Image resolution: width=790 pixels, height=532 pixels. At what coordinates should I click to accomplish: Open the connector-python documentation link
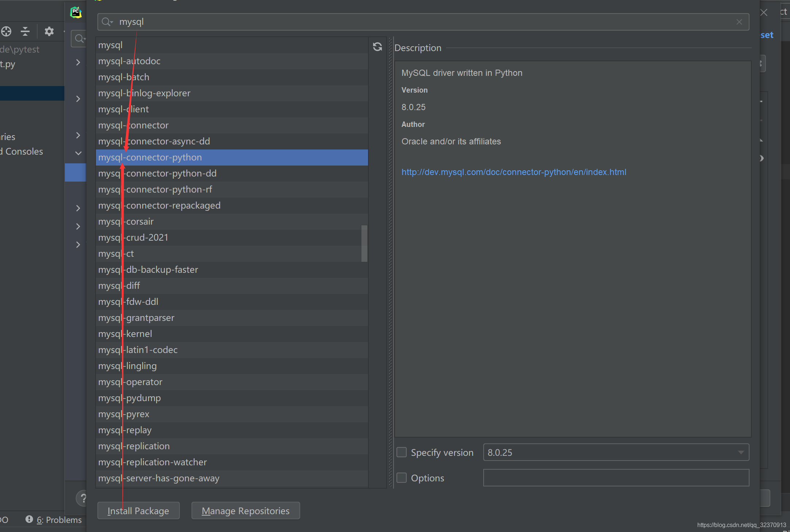514,172
